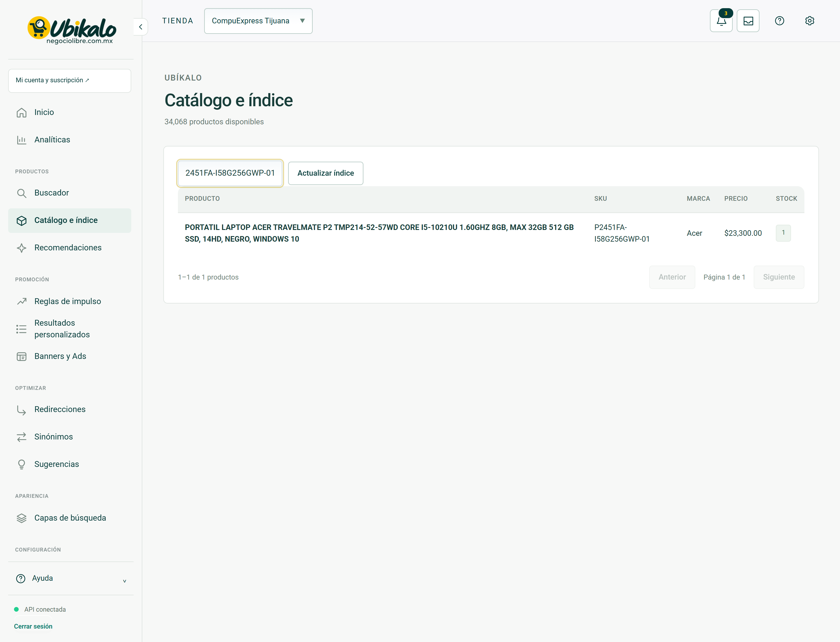Click the Redirecciones arrow icon
Image resolution: width=840 pixels, height=642 pixels.
coord(21,410)
